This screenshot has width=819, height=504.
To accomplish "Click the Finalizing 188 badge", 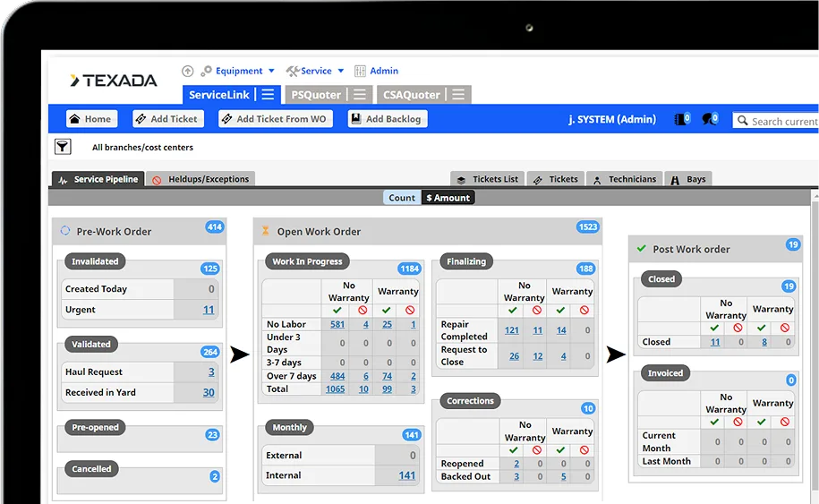I will (585, 269).
